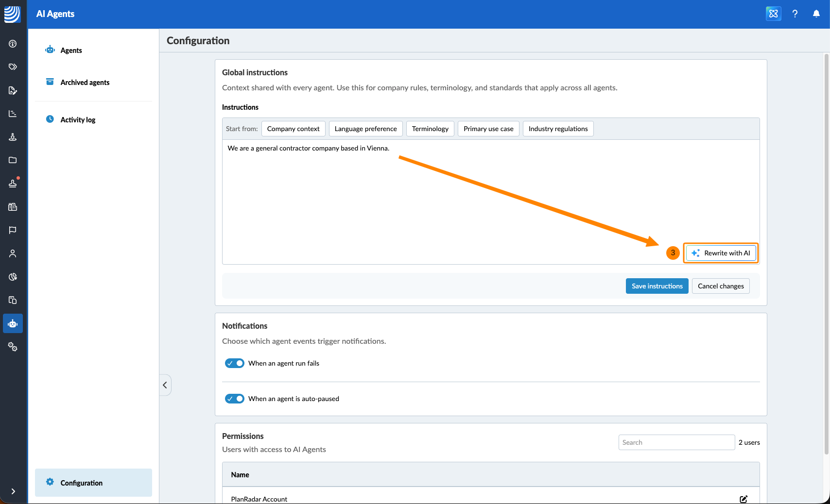Insert the Industry regulations template
The height and width of the screenshot is (504, 830).
pos(558,129)
